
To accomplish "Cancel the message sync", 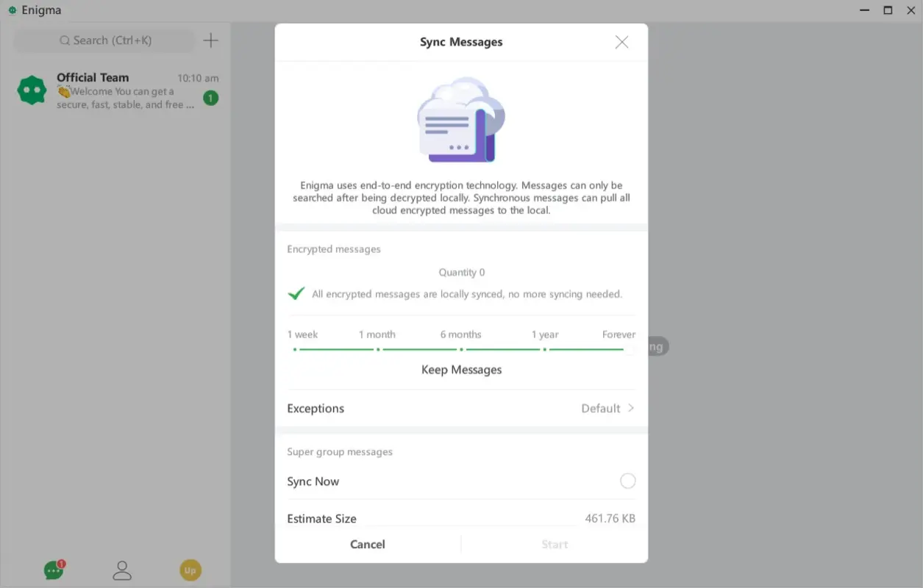I will coord(367,544).
